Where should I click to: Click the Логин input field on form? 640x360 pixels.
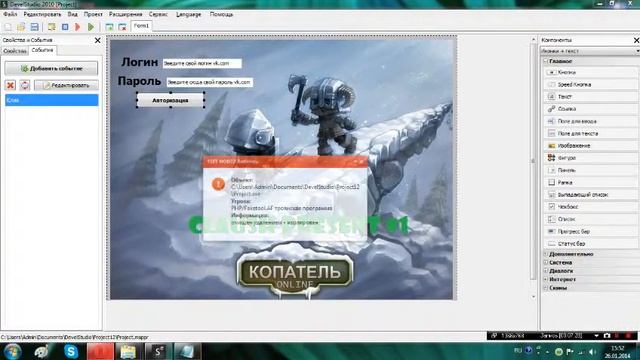(202, 63)
